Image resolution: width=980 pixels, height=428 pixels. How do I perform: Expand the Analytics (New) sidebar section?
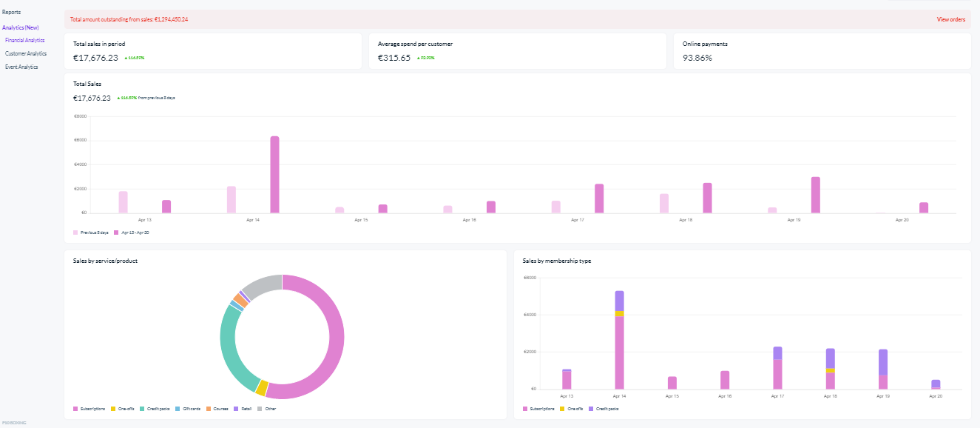point(20,27)
